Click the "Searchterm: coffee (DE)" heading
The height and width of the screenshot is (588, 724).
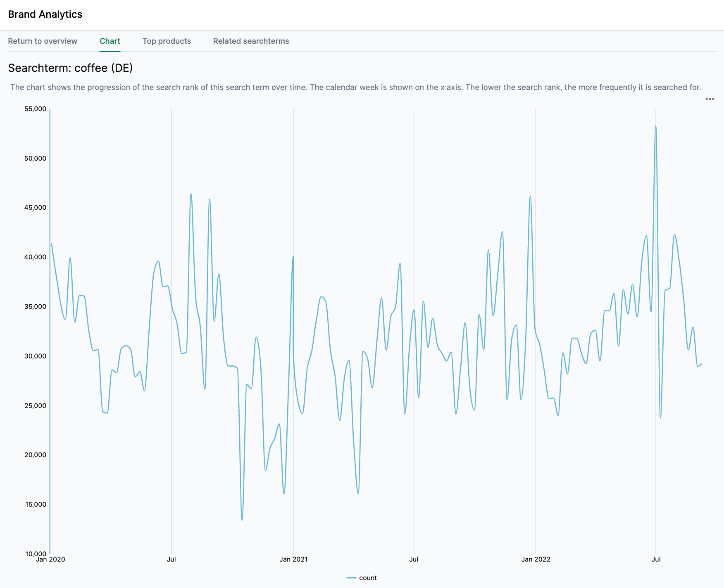pos(70,69)
